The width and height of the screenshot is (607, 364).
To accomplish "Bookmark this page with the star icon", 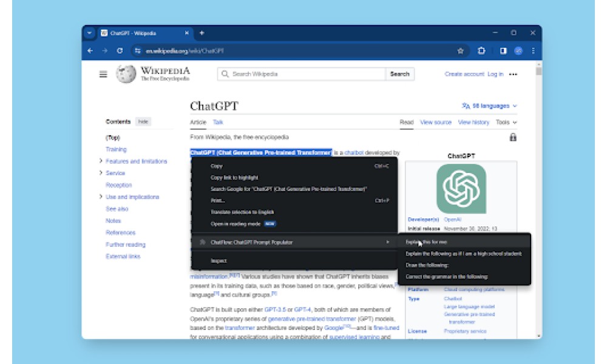I will (460, 51).
